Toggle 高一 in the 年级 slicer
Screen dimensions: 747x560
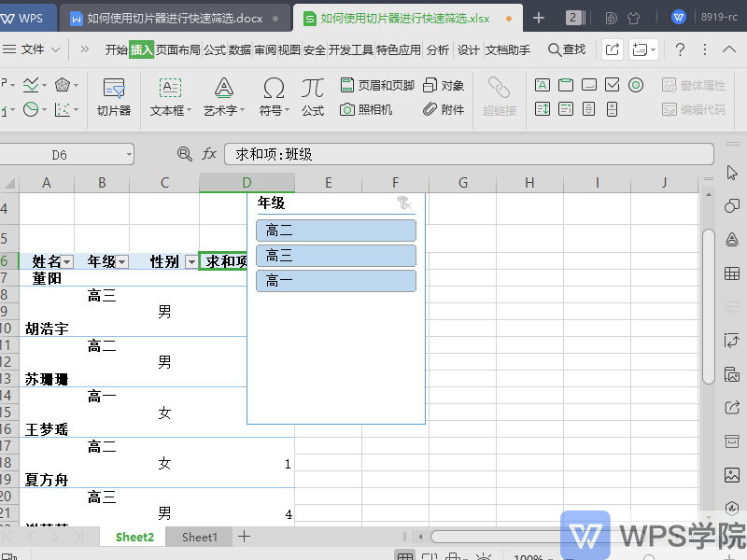coord(336,281)
